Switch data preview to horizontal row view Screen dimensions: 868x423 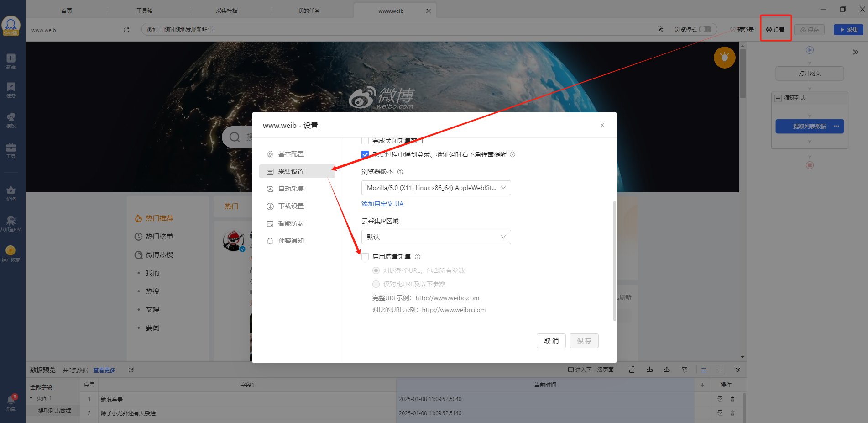coord(704,370)
